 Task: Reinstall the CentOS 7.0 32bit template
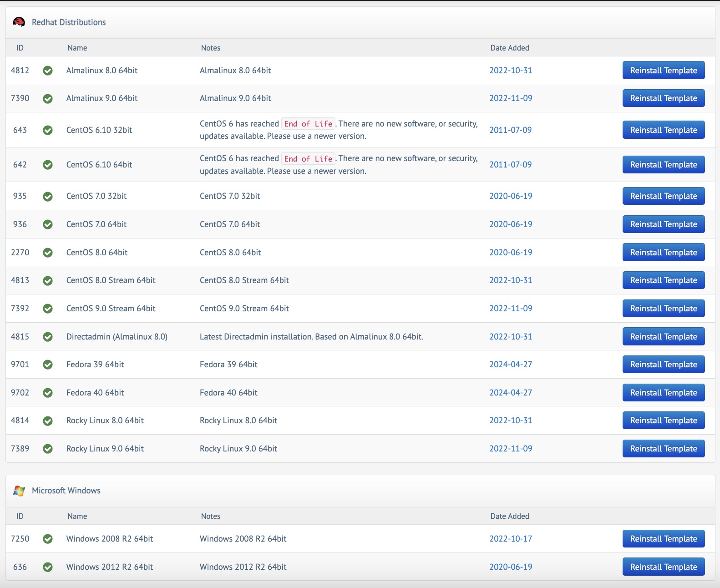pos(664,196)
